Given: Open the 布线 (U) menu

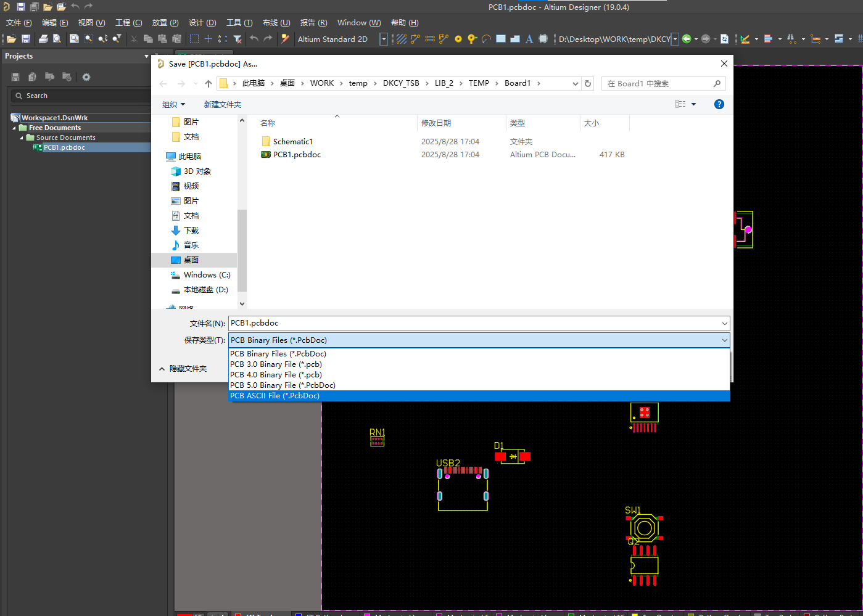Looking at the screenshot, I should click(x=276, y=22).
